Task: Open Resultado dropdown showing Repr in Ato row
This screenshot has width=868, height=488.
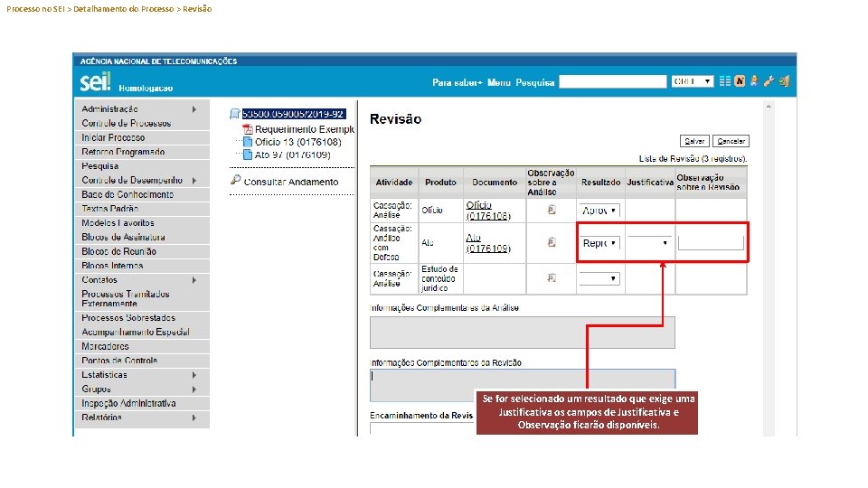Action: (x=599, y=243)
